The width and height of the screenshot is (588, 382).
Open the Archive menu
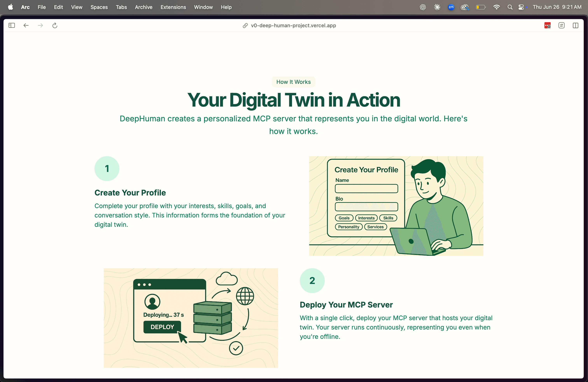click(x=143, y=7)
